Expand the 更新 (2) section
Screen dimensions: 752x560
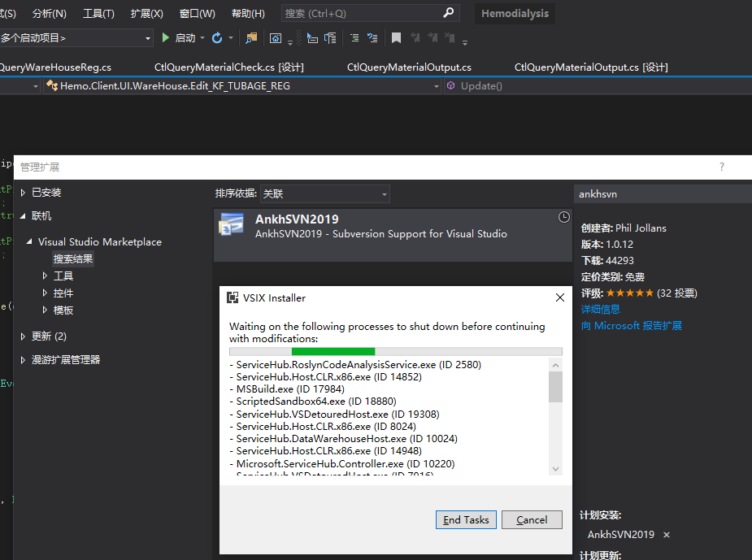point(23,336)
